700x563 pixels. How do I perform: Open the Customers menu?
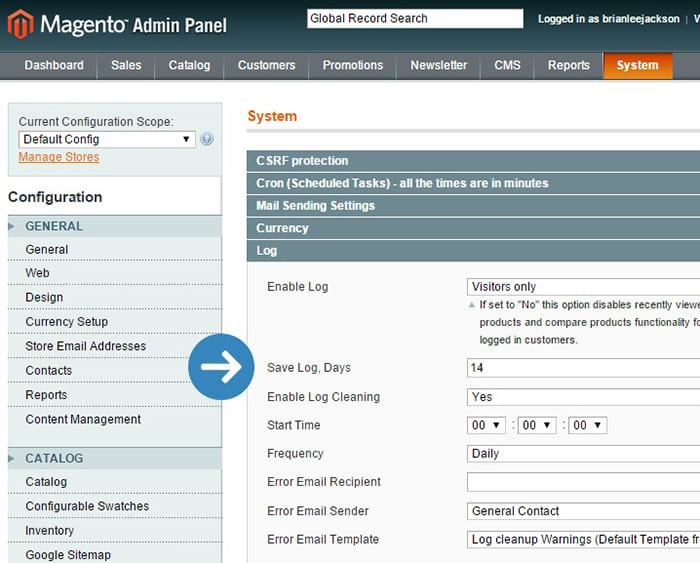point(267,66)
